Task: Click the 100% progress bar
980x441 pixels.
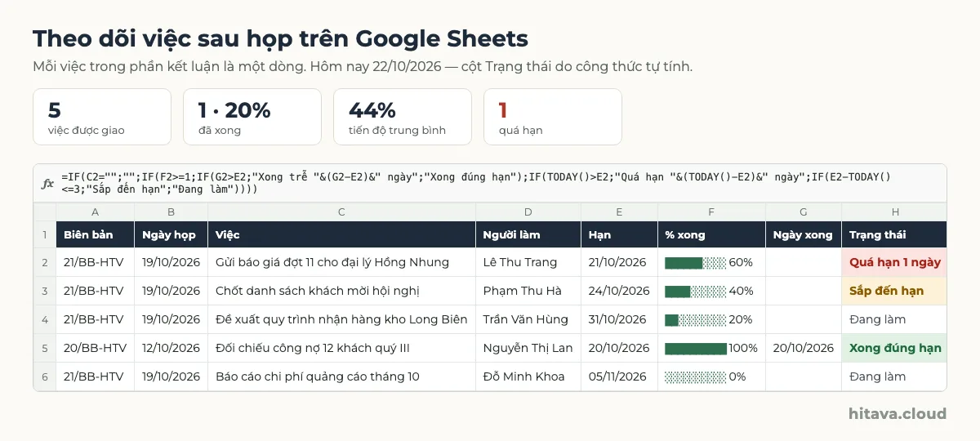Action: (x=695, y=349)
